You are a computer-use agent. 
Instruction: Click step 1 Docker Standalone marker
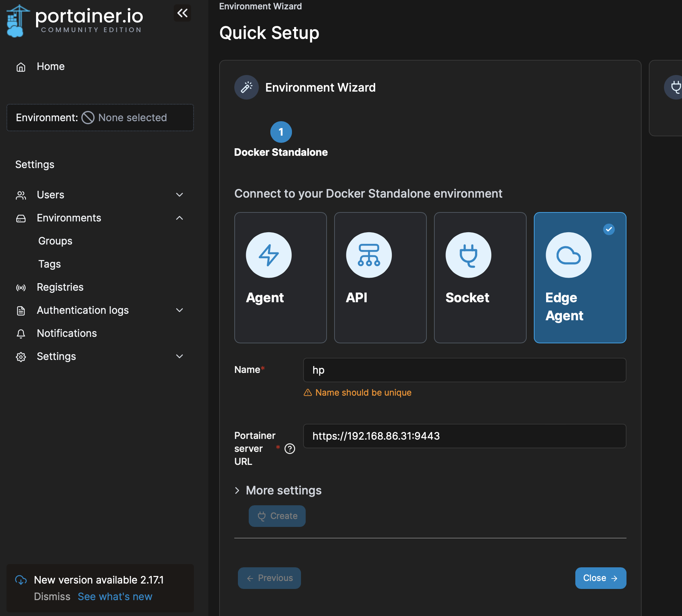coord(281,132)
